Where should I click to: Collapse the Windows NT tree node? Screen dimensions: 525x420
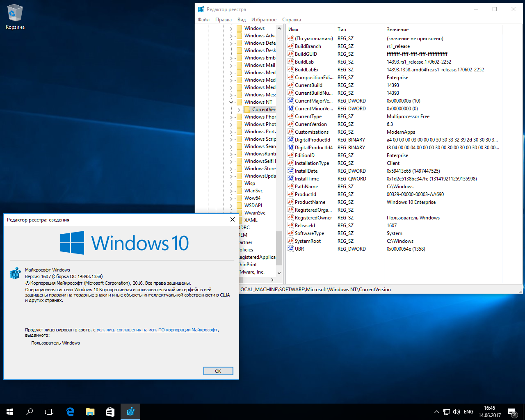231,102
